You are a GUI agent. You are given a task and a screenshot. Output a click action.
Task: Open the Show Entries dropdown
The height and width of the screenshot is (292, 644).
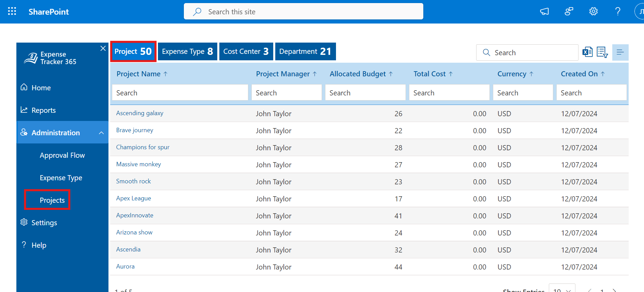coord(562,288)
